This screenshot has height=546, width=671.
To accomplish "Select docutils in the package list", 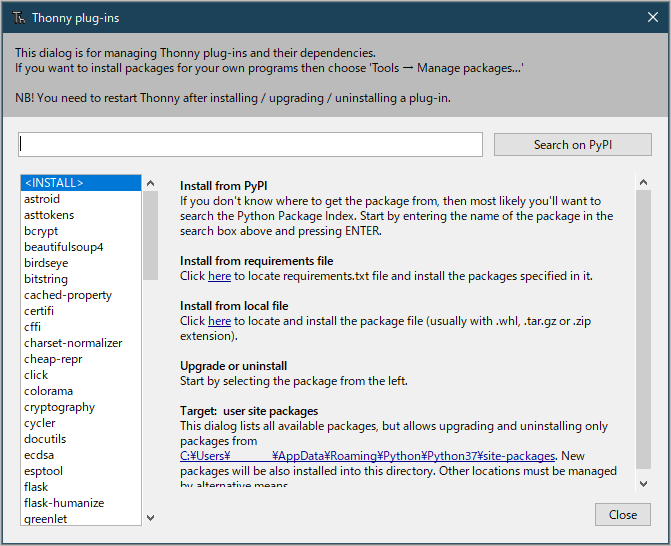I will coord(80,439).
